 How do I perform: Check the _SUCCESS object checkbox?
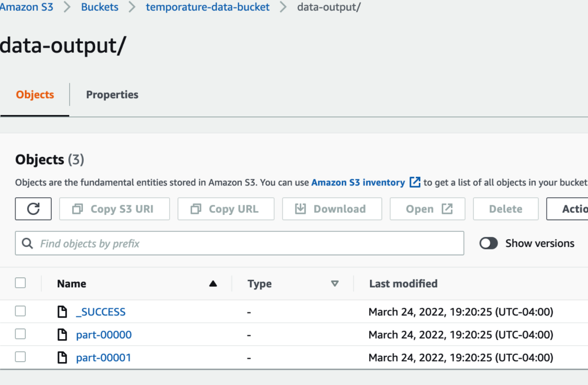coord(20,311)
